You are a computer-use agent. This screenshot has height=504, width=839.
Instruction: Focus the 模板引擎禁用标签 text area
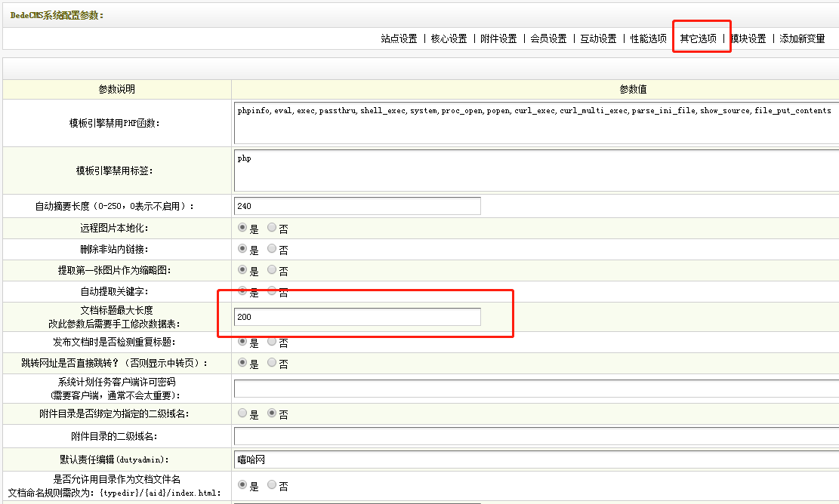(536, 171)
